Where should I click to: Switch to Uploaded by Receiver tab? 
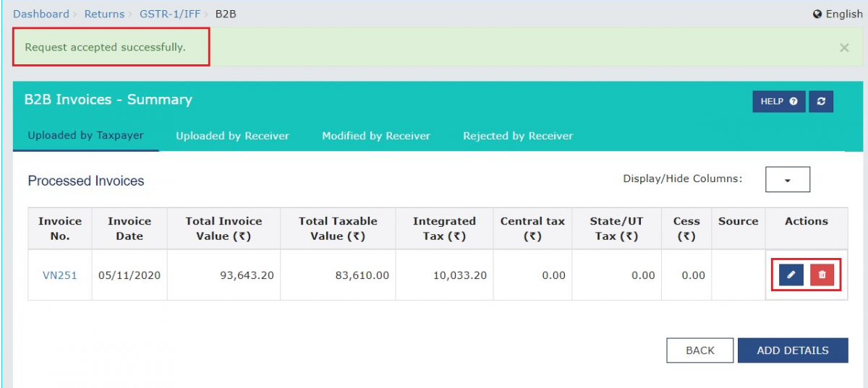point(232,136)
